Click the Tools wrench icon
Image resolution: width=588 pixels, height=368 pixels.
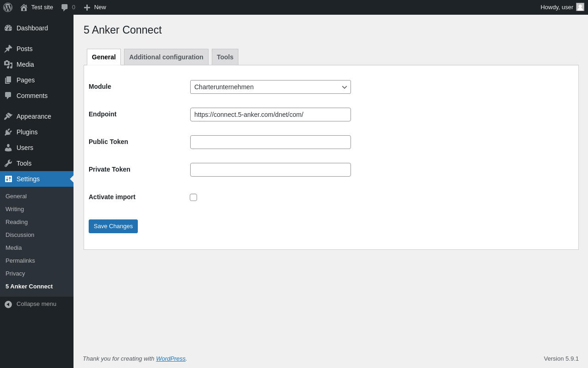8,163
